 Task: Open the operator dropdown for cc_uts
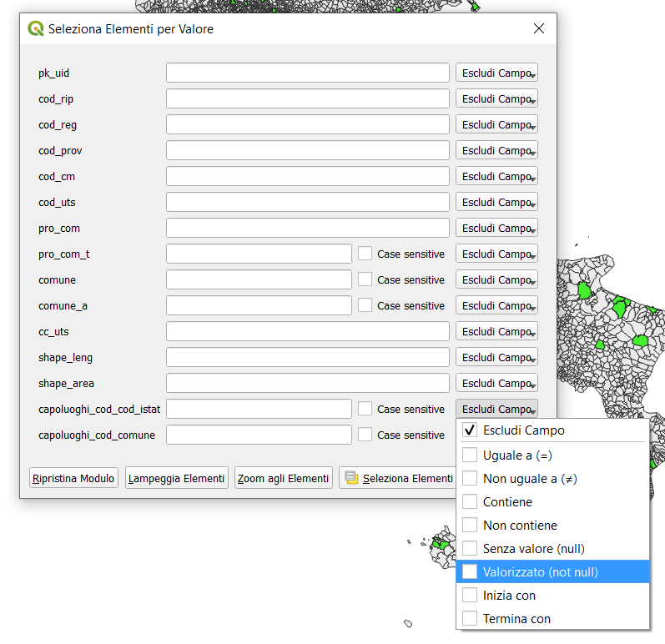point(496,332)
